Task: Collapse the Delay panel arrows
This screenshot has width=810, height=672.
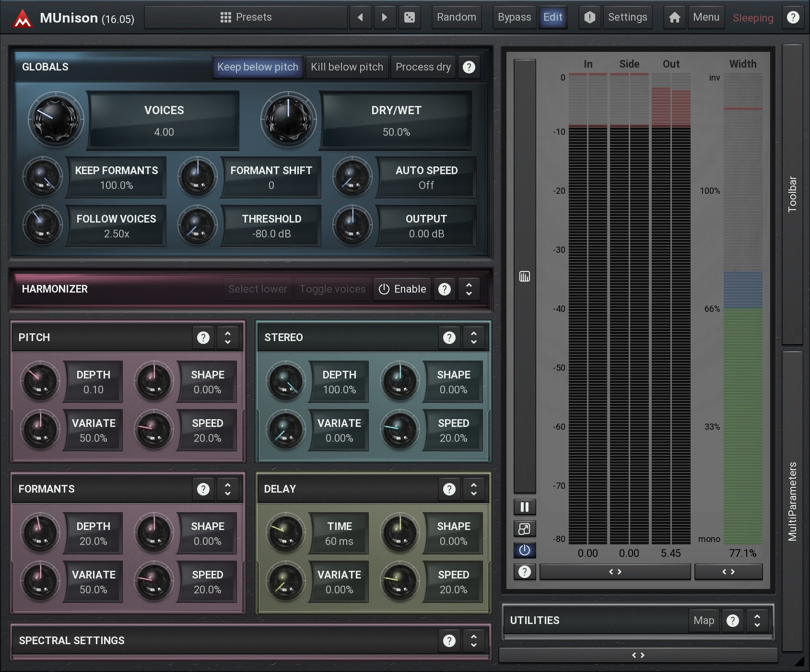Action: tap(474, 489)
